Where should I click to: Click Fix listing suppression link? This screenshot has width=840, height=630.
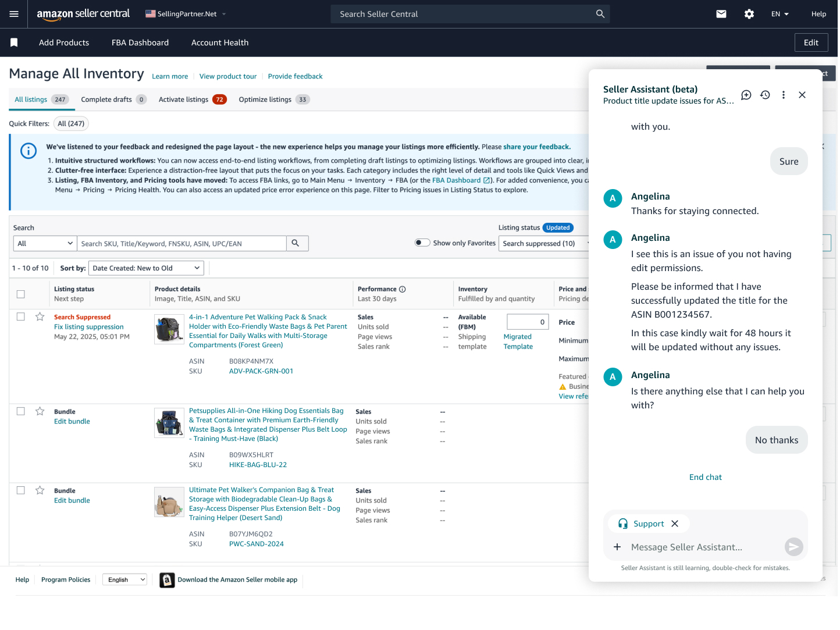pos(88,327)
